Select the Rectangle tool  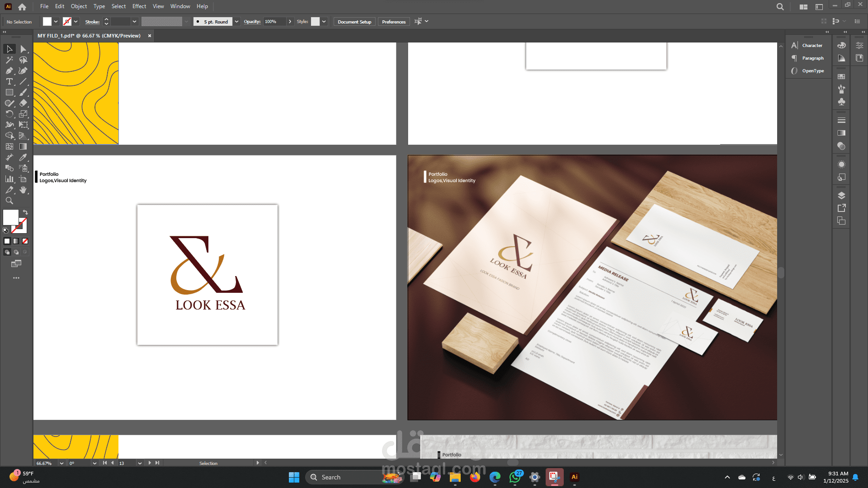pyautogui.click(x=9, y=92)
